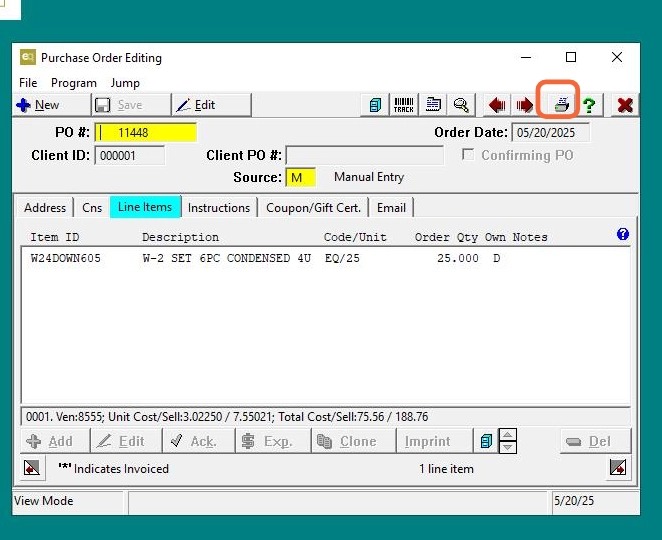Image resolution: width=662 pixels, height=540 pixels.
Task: Click the Exp. button
Action: click(273, 441)
